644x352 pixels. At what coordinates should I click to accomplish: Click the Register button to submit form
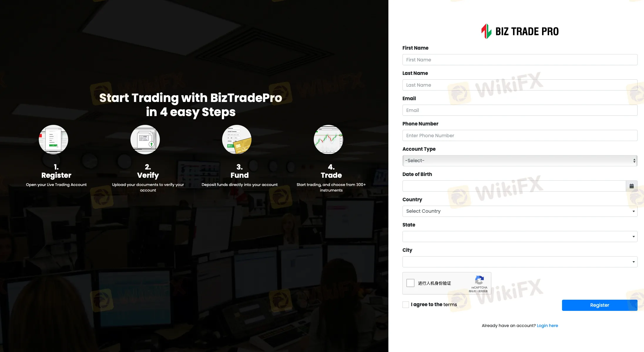(599, 305)
